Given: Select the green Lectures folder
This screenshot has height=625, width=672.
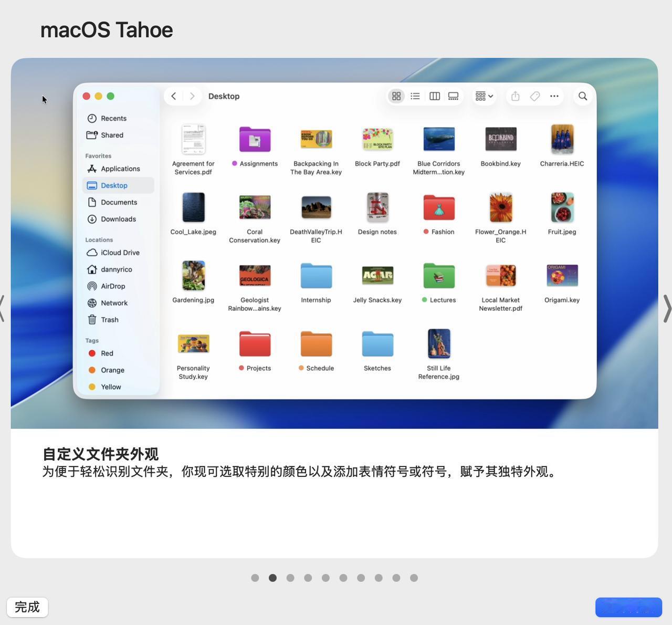Looking at the screenshot, I should click(x=439, y=276).
